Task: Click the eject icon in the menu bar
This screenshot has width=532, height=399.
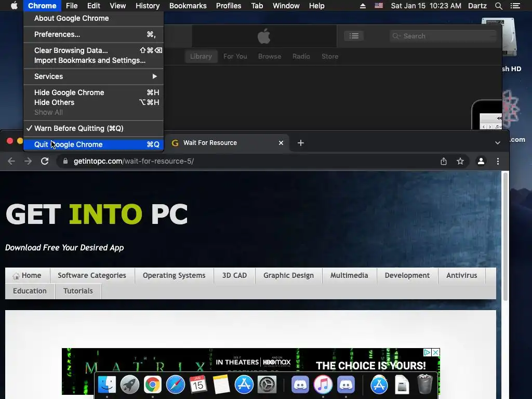Action: [363, 6]
